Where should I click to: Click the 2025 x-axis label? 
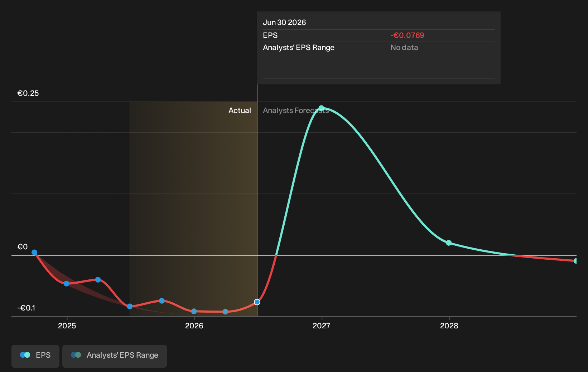coord(67,325)
